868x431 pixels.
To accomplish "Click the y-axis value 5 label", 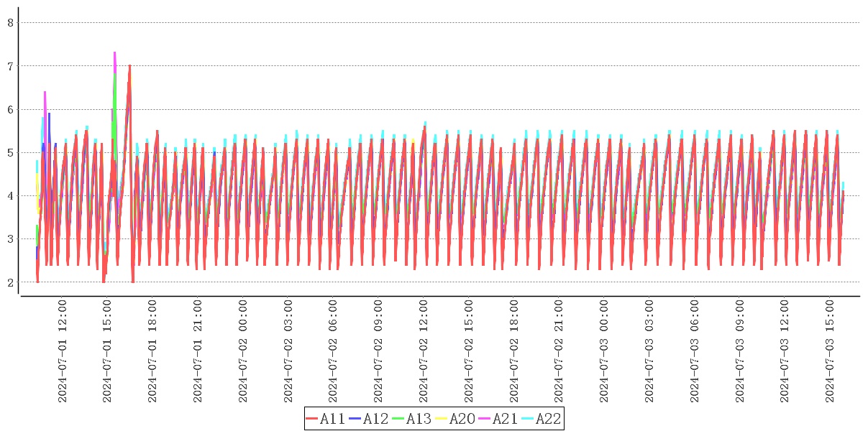I will point(11,152).
